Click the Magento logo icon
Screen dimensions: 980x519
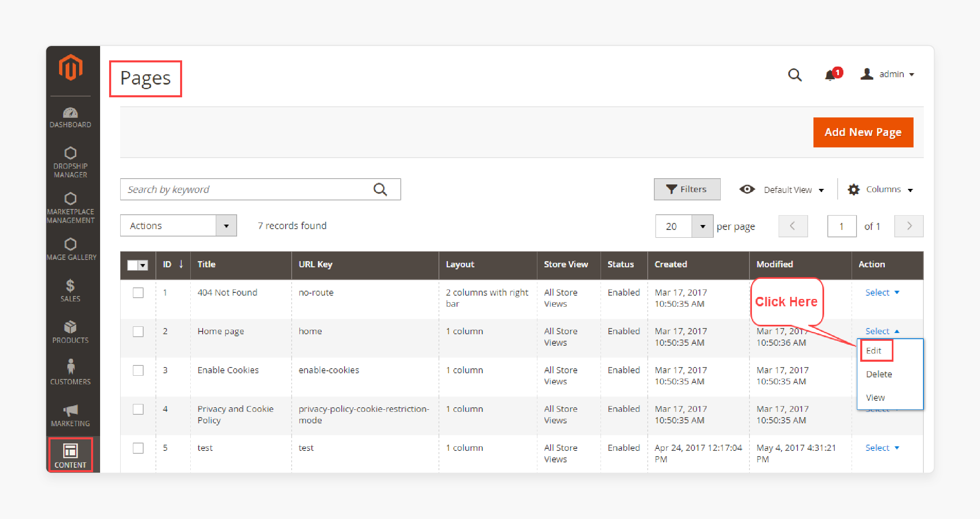point(71,68)
